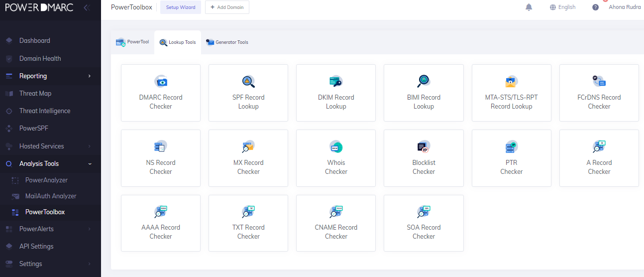Open the help question mark icon

(x=595, y=7)
